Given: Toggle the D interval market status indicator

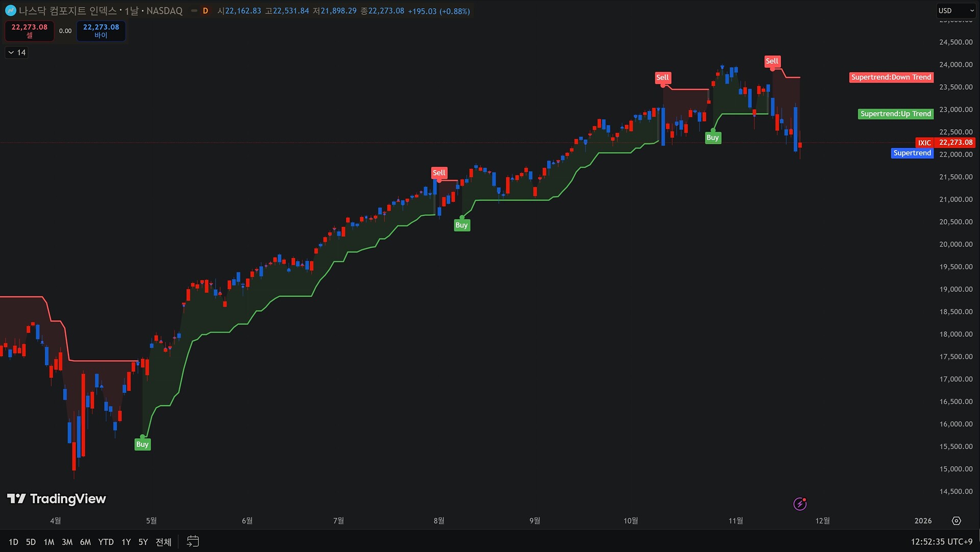Looking at the screenshot, I should point(205,11).
